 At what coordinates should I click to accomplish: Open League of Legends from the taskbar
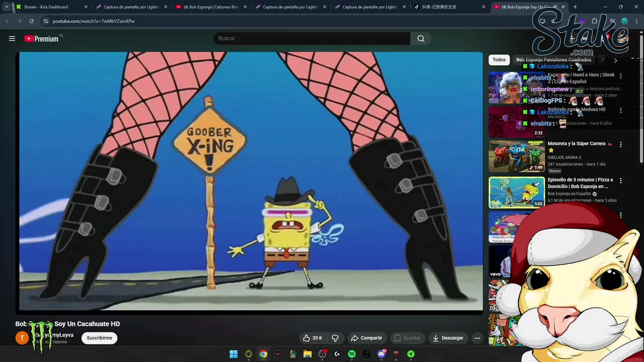pos(292,354)
